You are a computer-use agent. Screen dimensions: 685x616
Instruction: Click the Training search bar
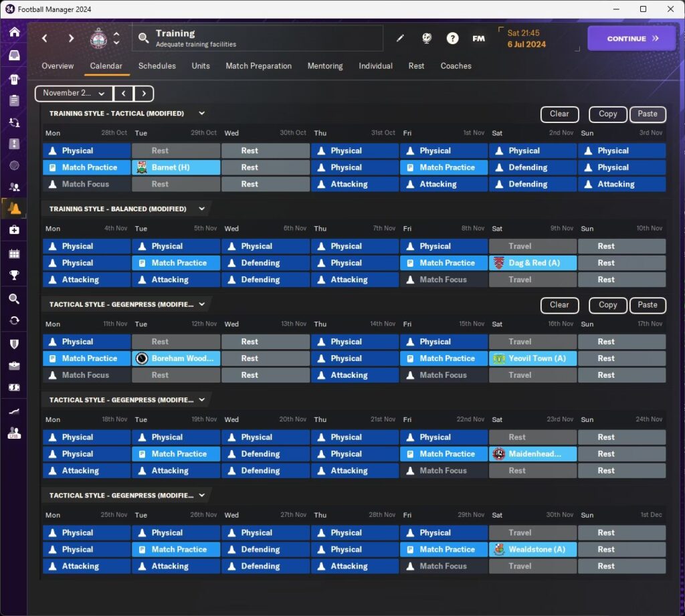(258, 39)
